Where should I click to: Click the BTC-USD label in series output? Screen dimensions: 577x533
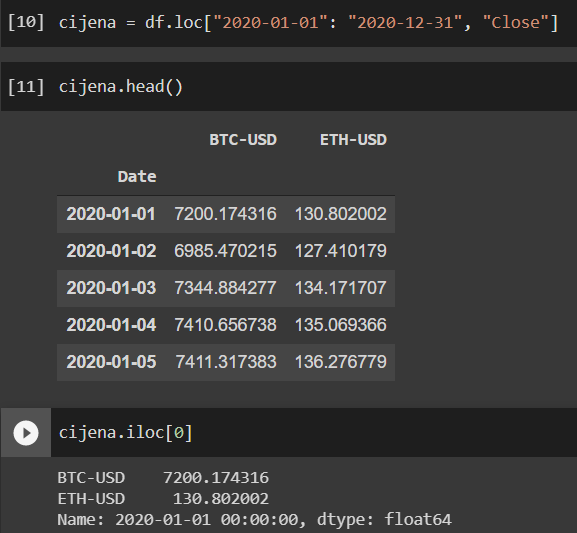tap(91, 478)
